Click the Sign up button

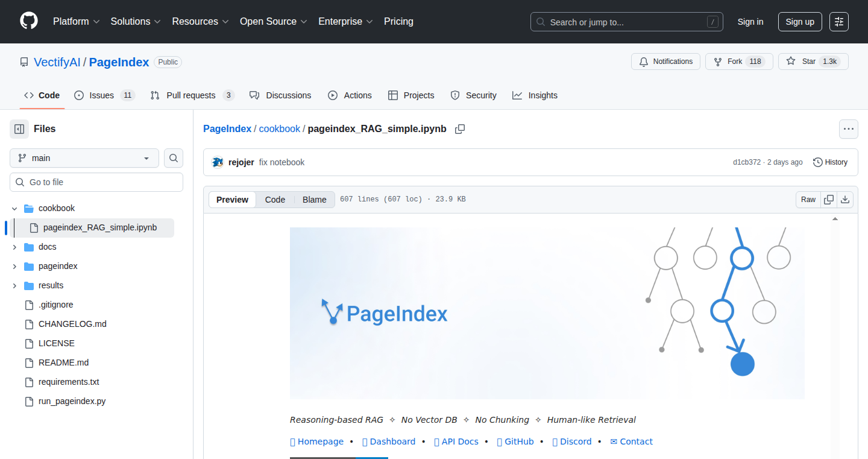tap(800, 22)
